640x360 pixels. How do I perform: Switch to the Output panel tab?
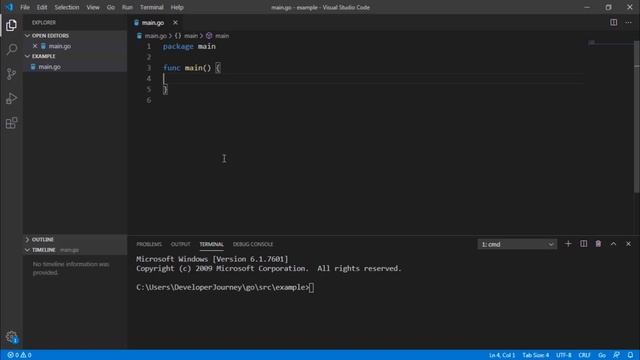coord(180,244)
